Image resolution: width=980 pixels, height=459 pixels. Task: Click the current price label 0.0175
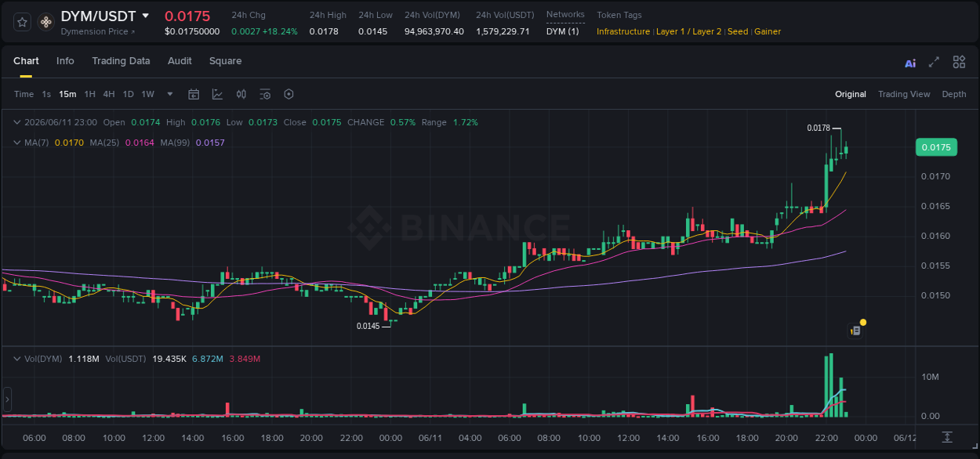(936, 147)
